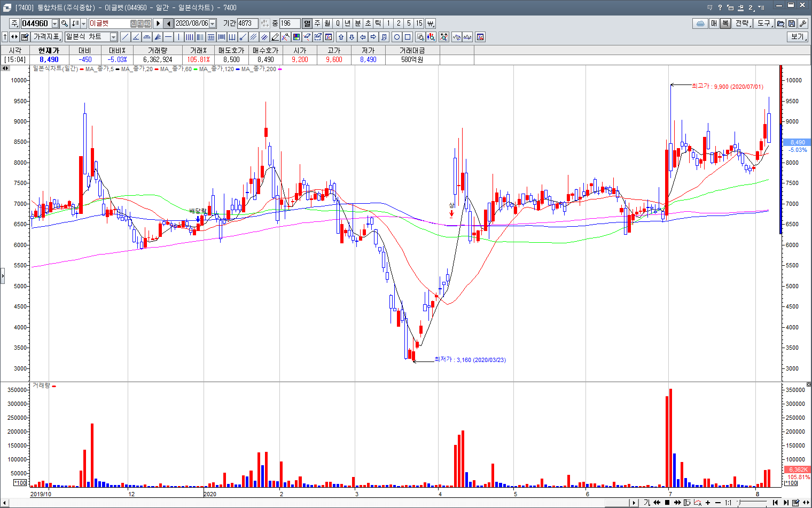Click the magnifier zoom-area chart tool
This screenshot has width=812, height=508.
coord(420,37)
